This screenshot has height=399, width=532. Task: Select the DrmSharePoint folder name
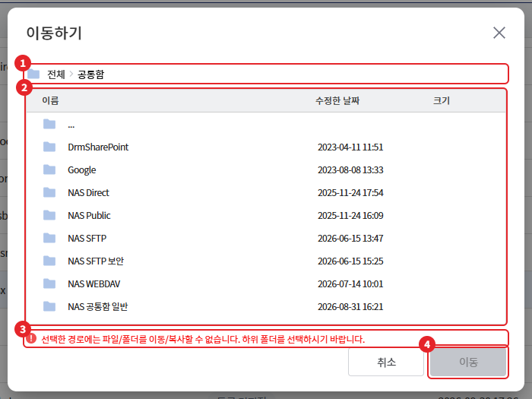tap(98, 147)
